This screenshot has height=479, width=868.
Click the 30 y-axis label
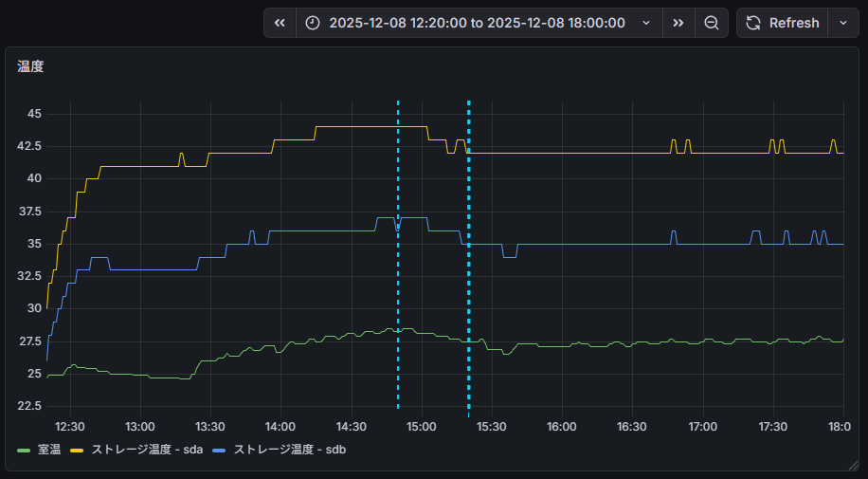[34, 308]
